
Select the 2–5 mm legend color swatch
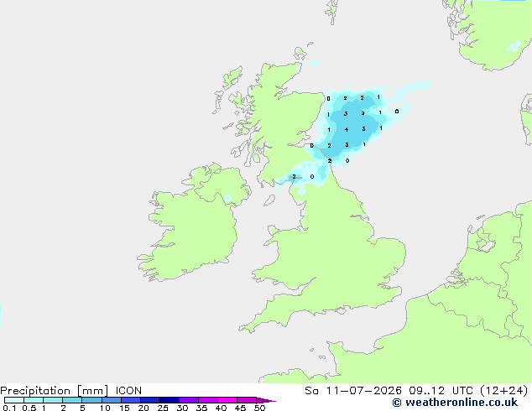[72, 400]
